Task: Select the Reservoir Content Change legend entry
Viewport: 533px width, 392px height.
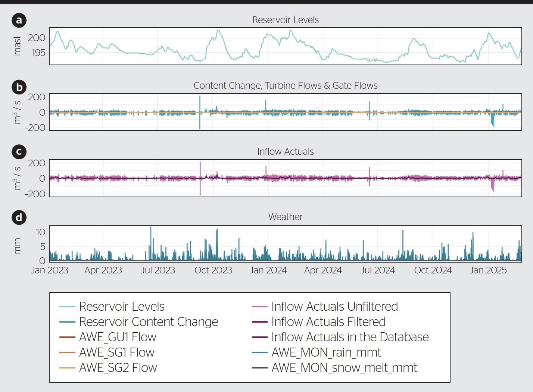Action: 148,322
